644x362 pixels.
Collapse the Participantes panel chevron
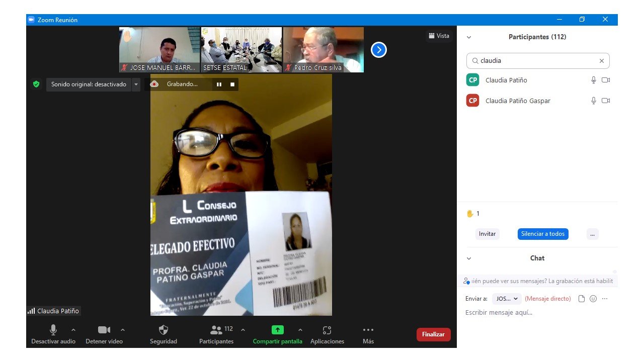[x=469, y=37]
